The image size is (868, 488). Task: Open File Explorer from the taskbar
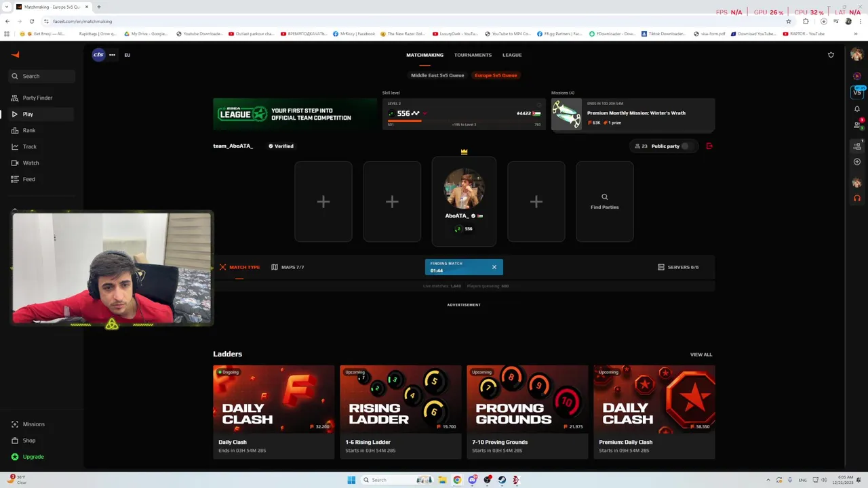click(x=442, y=480)
